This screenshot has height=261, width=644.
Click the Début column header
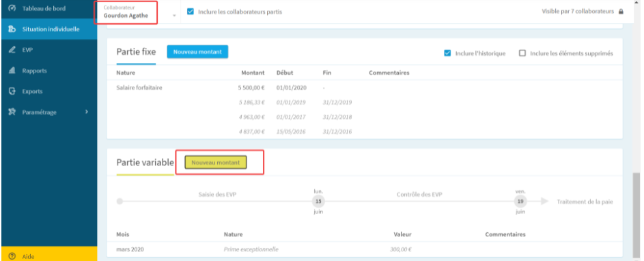click(x=285, y=72)
